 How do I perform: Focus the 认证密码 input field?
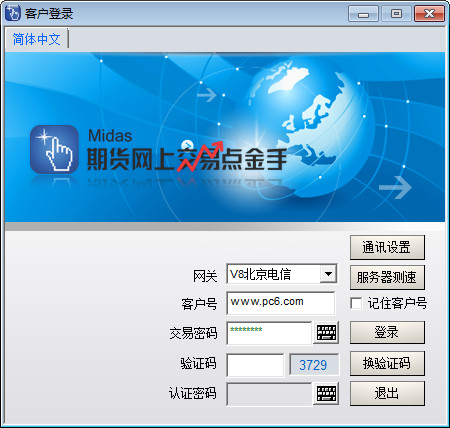[x=269, y=394]
